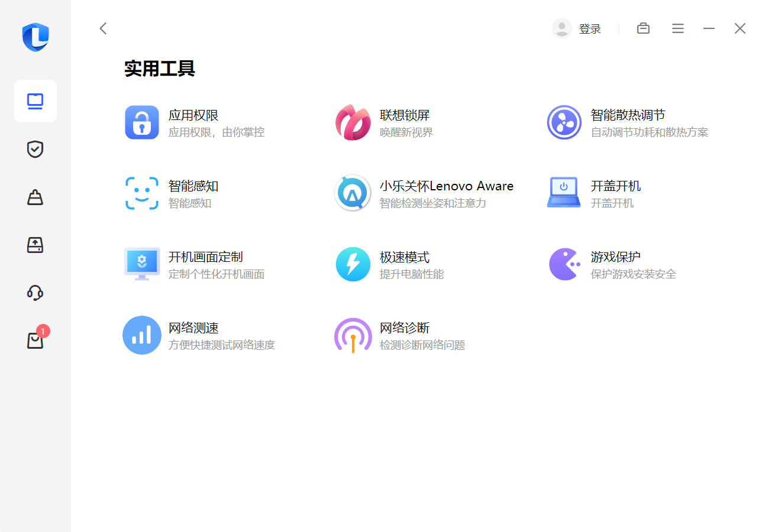Click the 开机画面定制 title text
This screenshot has width=772, height=532.
click(206, 257)
